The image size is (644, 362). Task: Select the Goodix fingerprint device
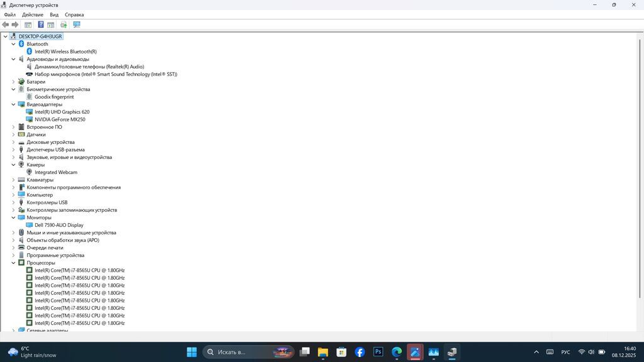(54, 97)
